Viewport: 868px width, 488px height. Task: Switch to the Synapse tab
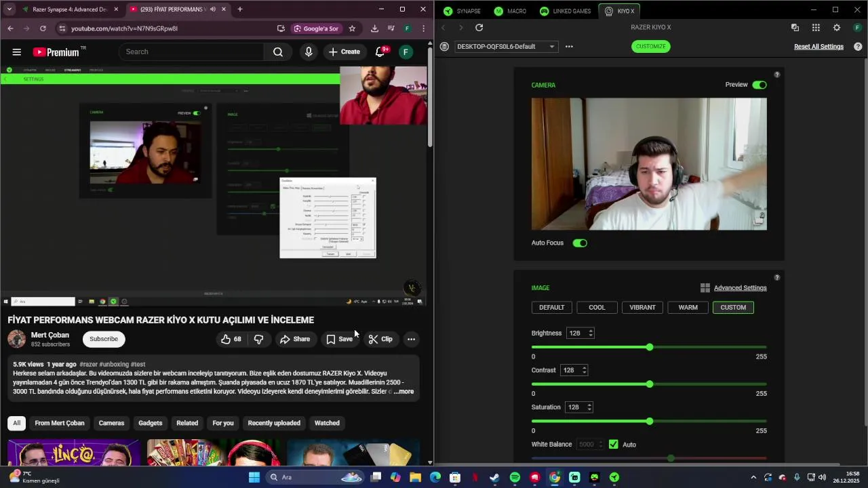pos(462,11)
